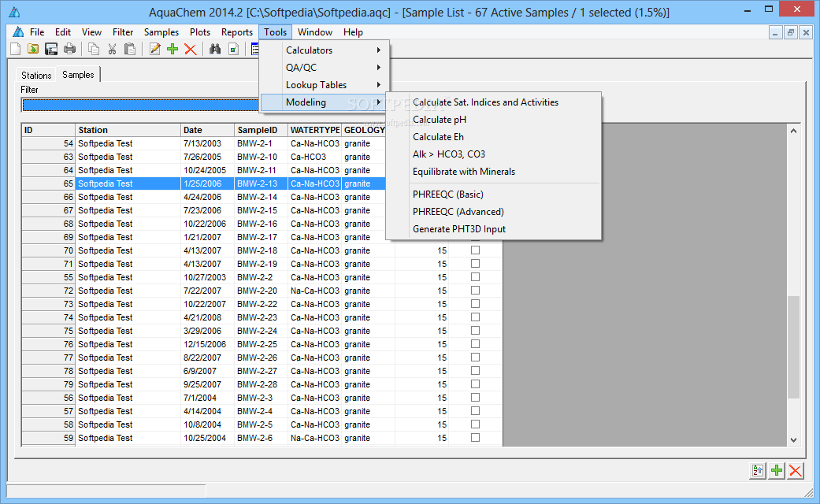The width and height of the screenshot is (820, 504).
Task: Click the bottom-right red X button
Action: 796,471
